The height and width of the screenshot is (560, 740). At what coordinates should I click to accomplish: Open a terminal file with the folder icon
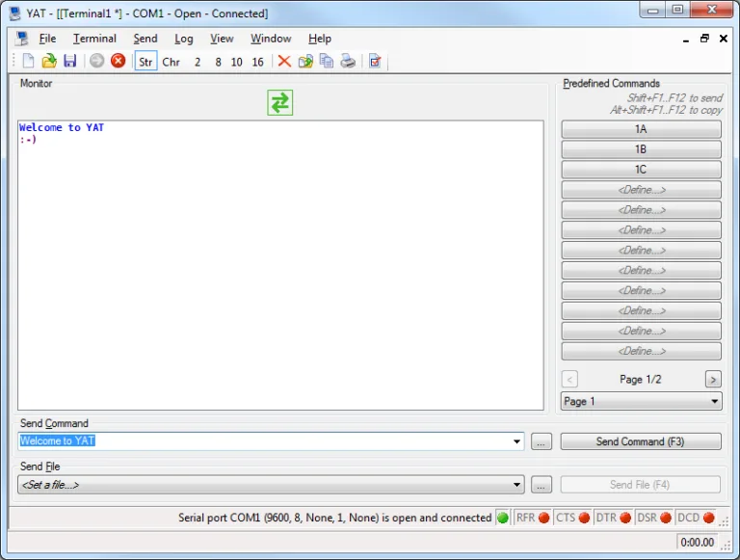(x=49, y=61)
